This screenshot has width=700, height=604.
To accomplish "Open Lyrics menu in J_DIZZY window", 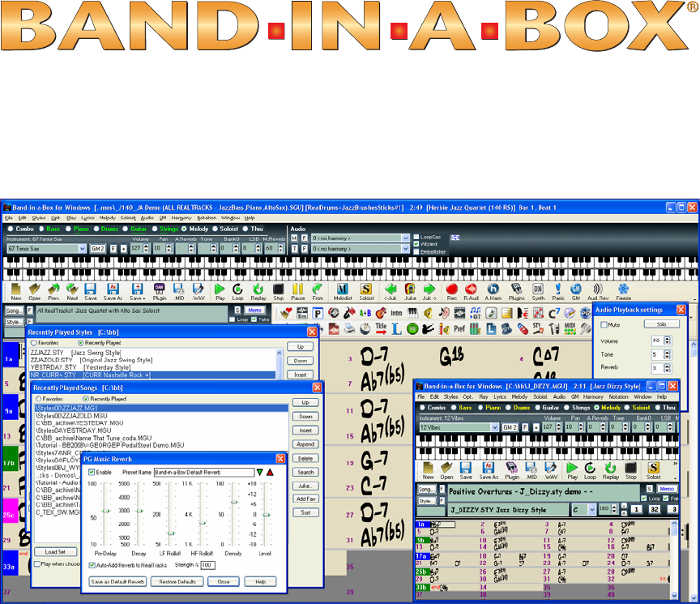I will 500,396.
